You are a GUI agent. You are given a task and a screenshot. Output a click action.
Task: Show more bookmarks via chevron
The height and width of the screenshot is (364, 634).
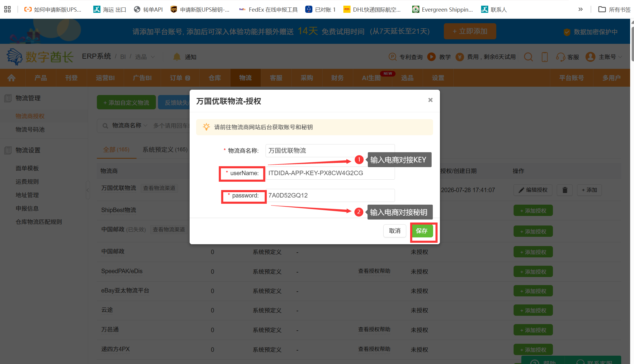(580, 9)
